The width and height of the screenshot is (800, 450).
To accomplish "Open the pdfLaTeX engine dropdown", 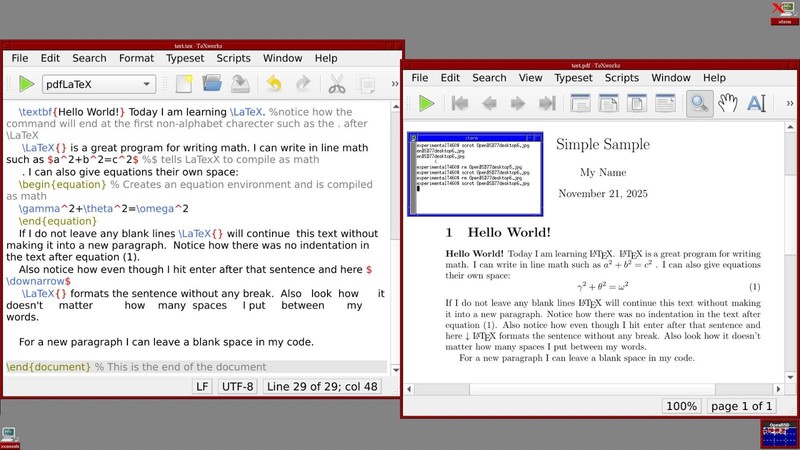I will (98, 84).
